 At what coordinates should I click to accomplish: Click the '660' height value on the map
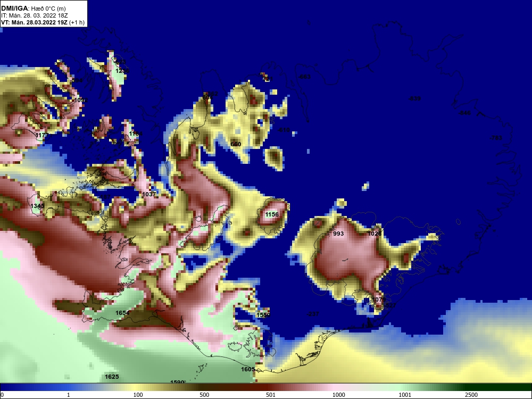(236, 144)
